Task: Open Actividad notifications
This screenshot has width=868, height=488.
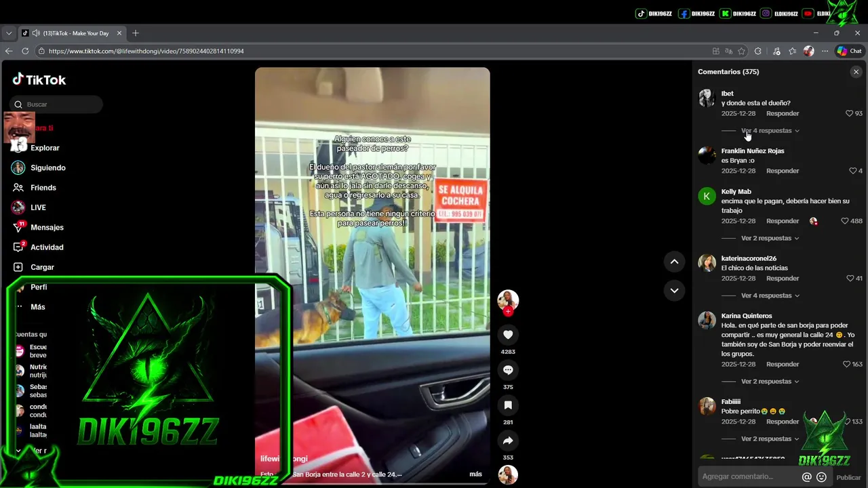Action: (x=47, y=247)
